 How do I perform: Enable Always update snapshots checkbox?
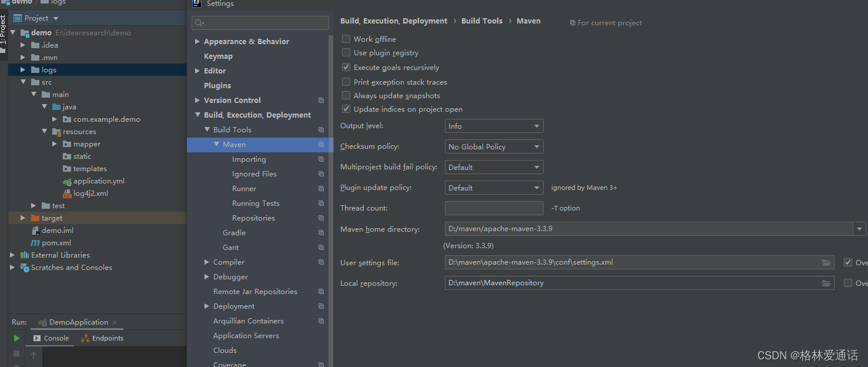point(346,95)
